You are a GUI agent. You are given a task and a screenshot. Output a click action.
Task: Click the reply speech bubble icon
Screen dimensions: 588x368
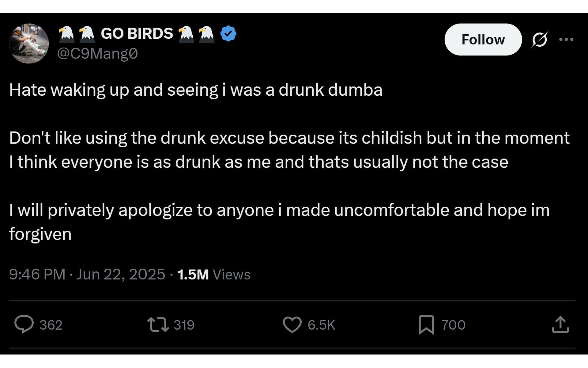point(24,324)
